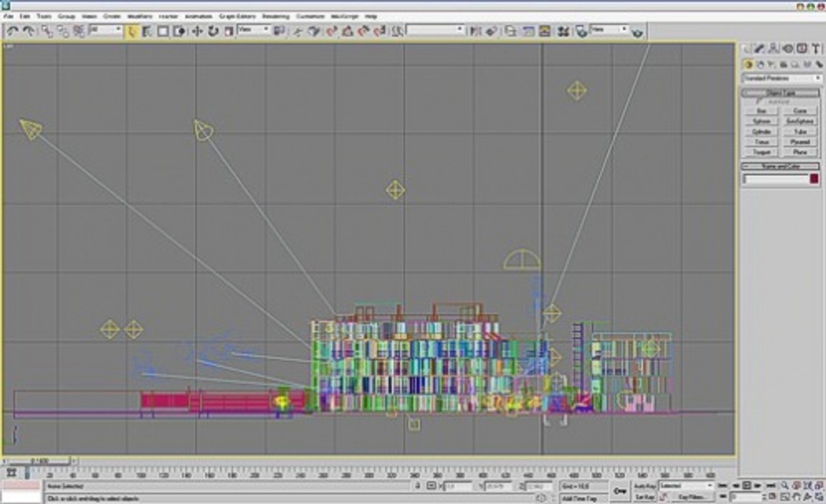Activate the Select and Move tool
The width and height of the screenshot is (826, 504).
click(x=197, y=31)
